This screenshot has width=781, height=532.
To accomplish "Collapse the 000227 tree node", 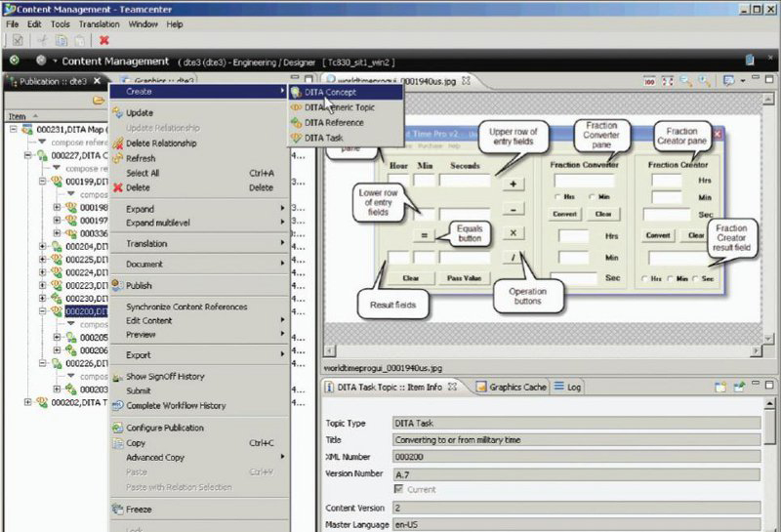I will click(28, 155).
